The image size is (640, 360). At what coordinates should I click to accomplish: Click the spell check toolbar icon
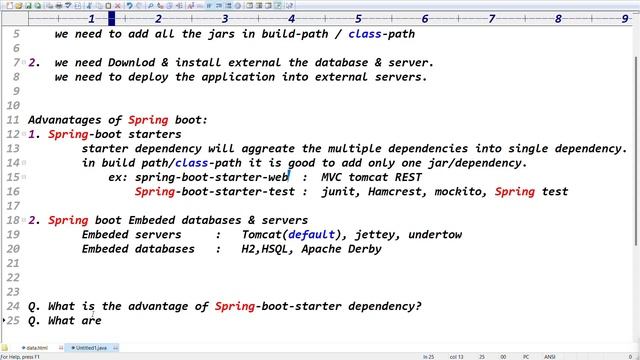pyautogui.click(x=68, y=6)
